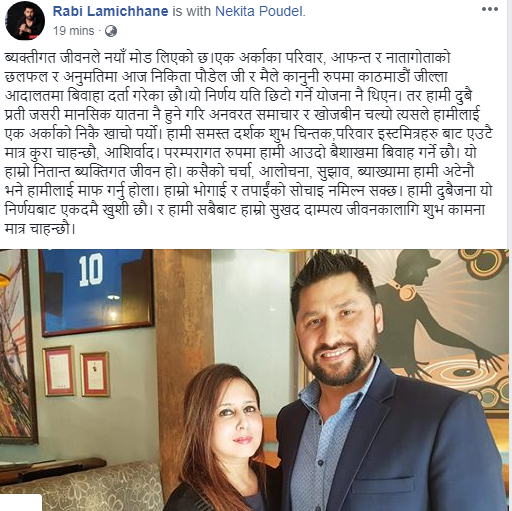Click the 'is with' text in post header

(x=192, y=11)
